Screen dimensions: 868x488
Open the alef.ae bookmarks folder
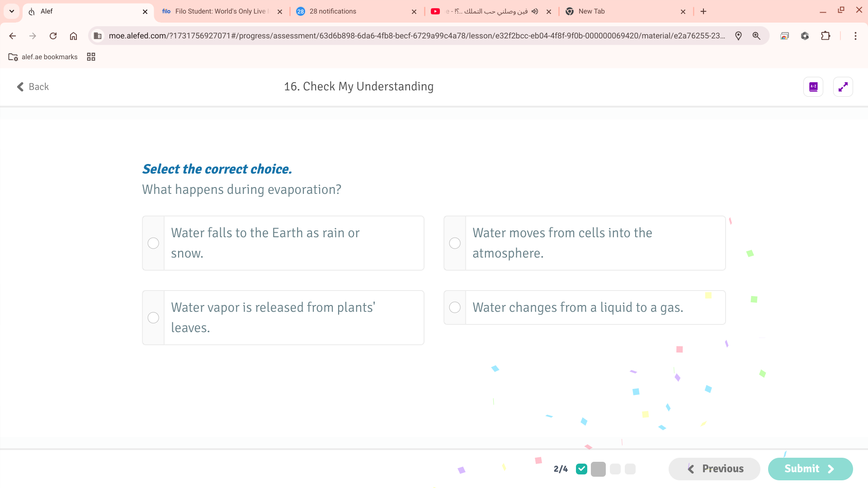tap(43, 57)
